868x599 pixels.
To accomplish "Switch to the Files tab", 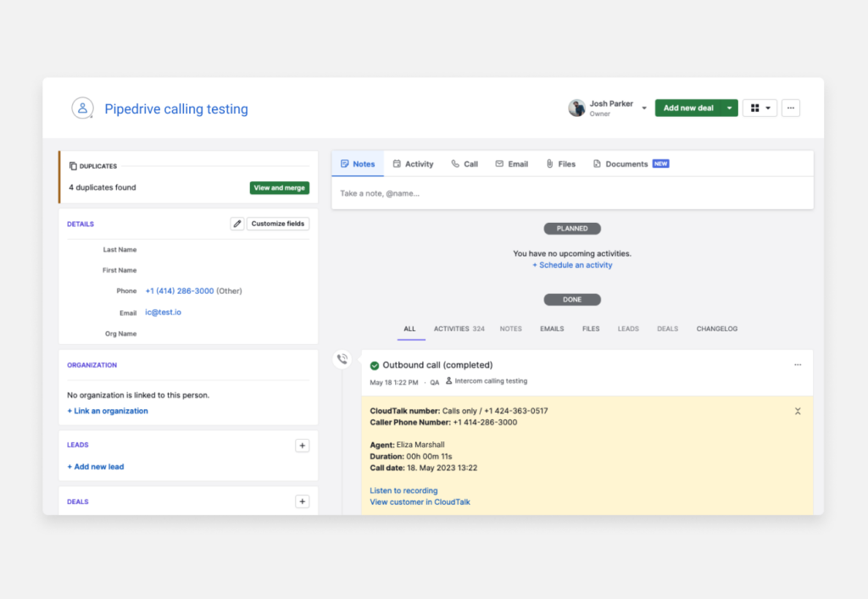I will (x=561, y=164).
